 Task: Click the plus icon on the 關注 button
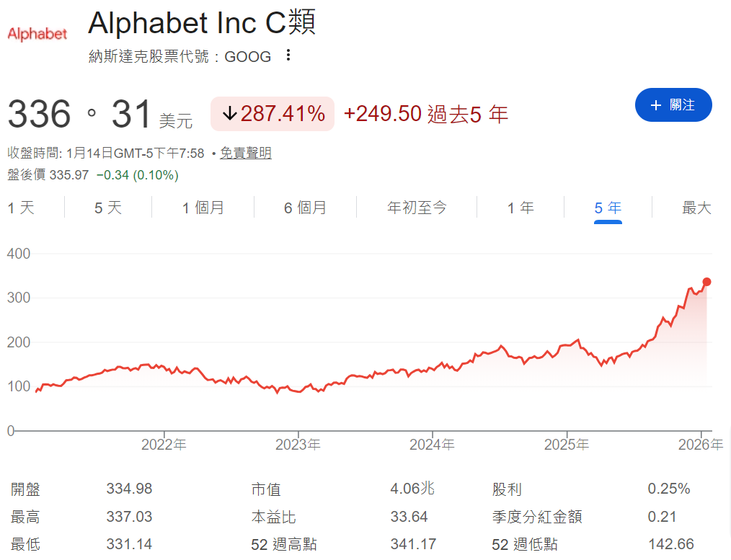click(655, 105)
